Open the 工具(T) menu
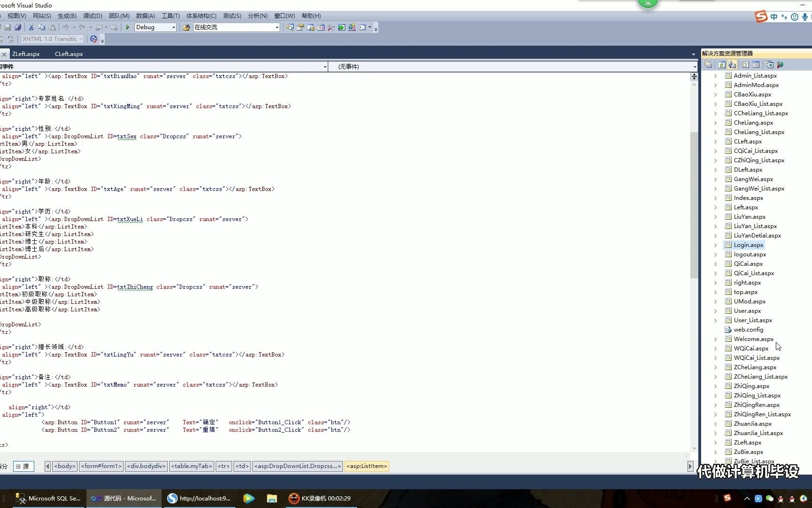The width and height of the screenshot is (812, 508). tap(171, 16)
